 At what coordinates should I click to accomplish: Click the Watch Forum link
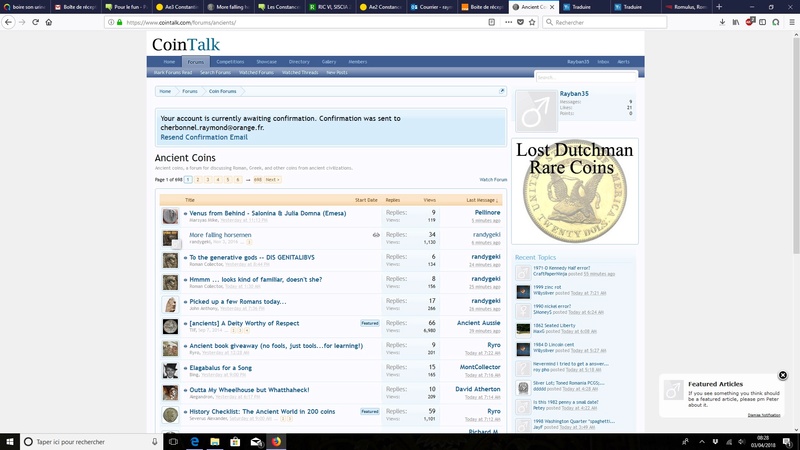493,180
